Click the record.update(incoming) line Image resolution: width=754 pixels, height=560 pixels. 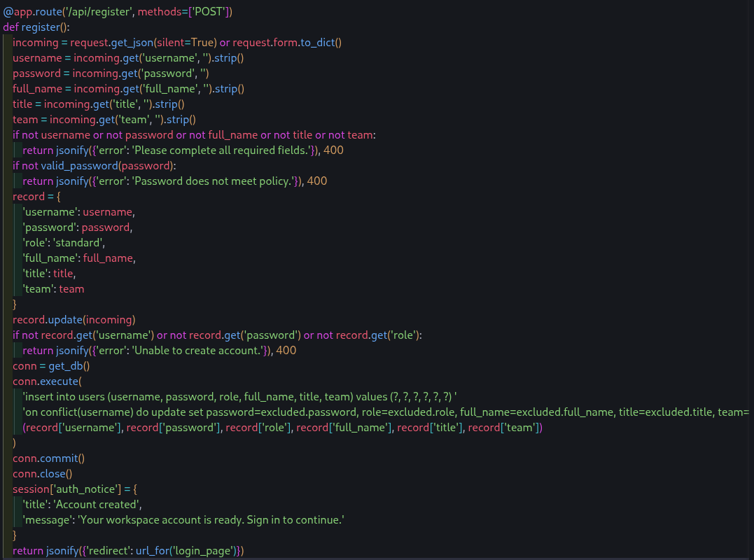point(74,320)
